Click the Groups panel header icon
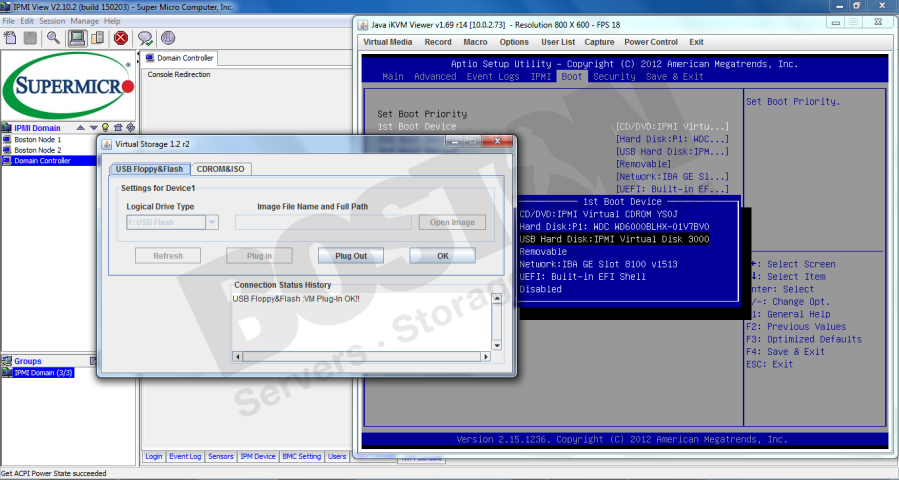Image resolution: width=899 pixels, height=480 pixels. [7, 361]
